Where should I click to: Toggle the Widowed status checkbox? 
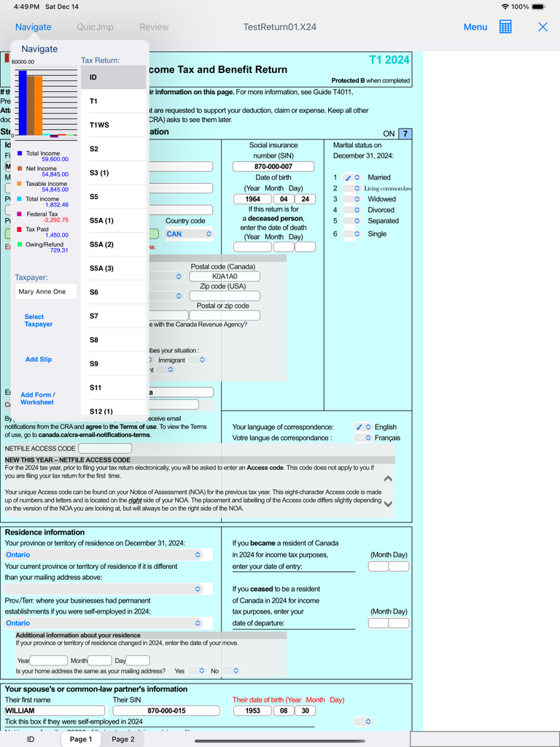coord(352,199)
